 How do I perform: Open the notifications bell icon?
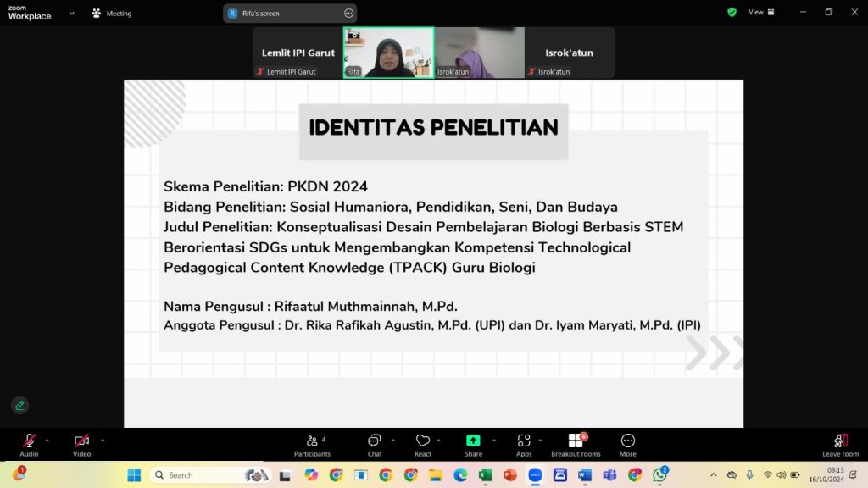click(x=853, y=475)
